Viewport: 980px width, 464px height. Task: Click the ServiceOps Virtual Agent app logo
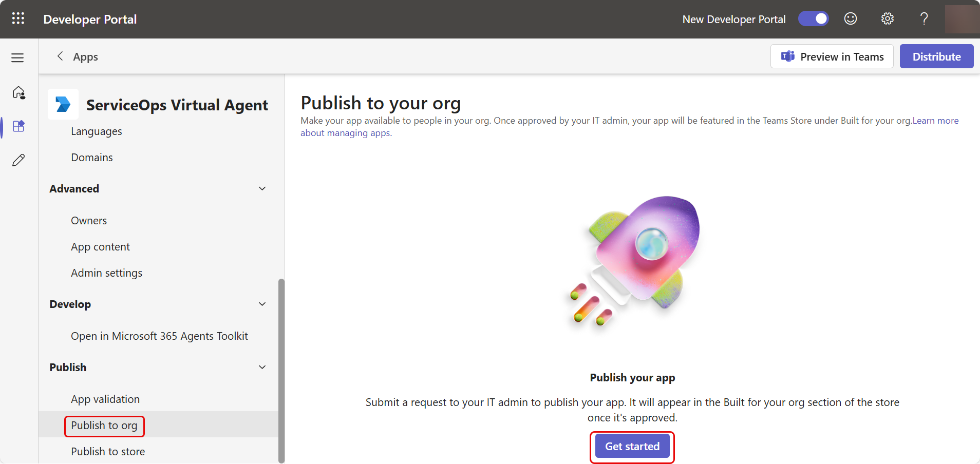(63, 104)
